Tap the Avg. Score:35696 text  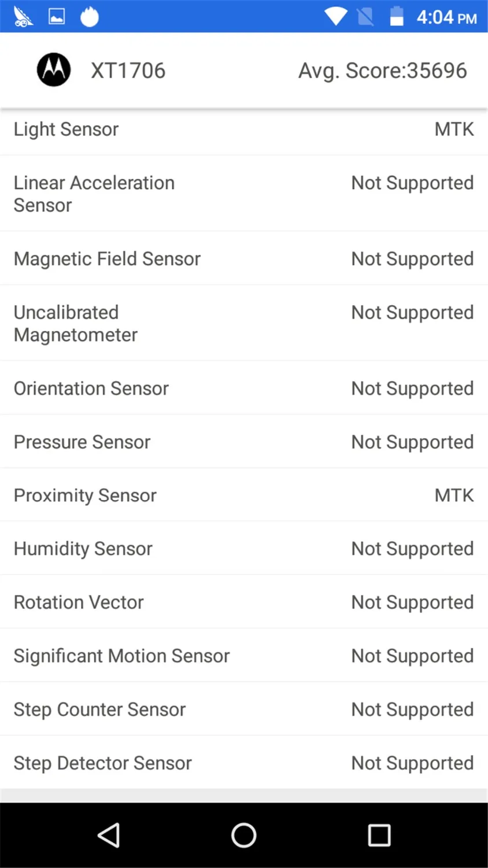(x=383, y=71)
